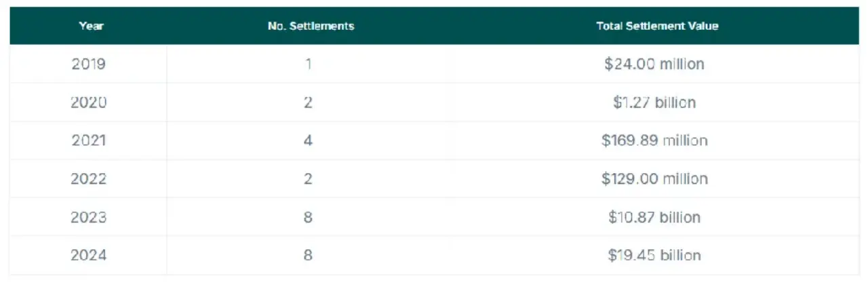The image size is (868, 285).
Task: Select the 2023 year cell
Action: coord(89,217)
